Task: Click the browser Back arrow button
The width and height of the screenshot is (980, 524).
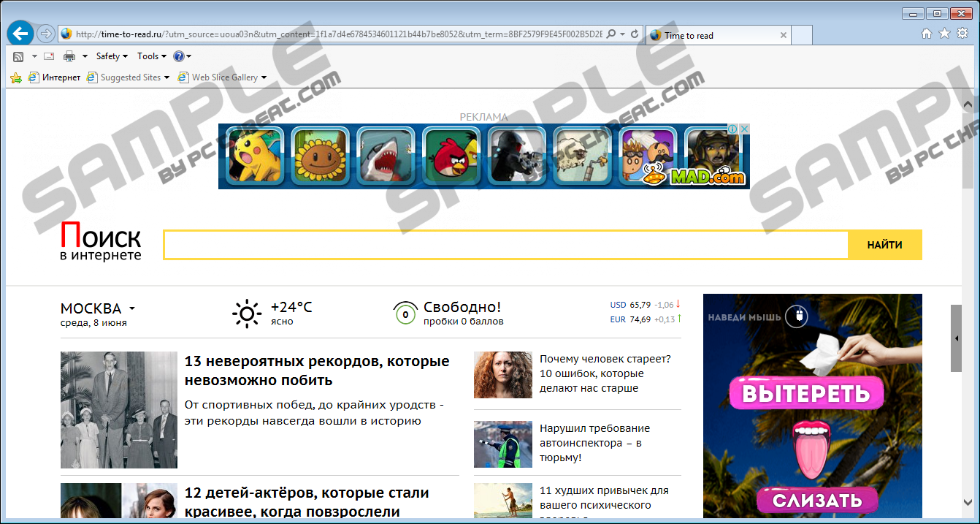Action: 20,34
